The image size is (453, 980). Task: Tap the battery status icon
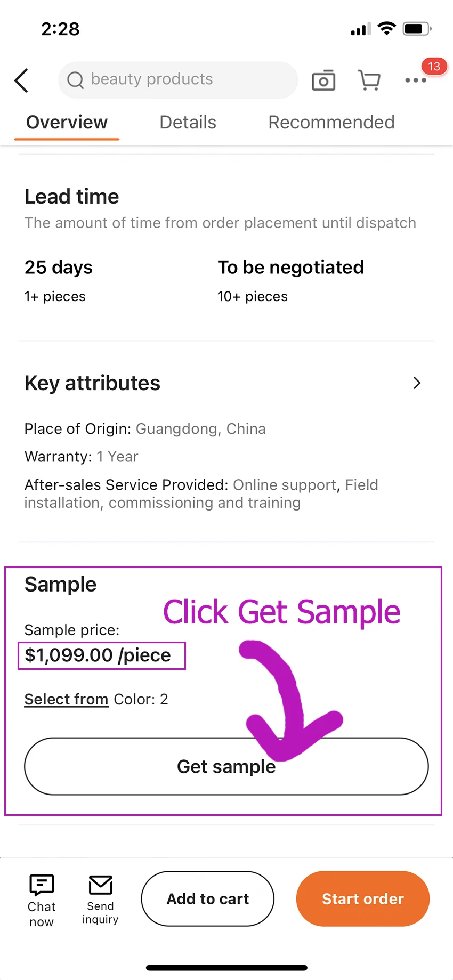(x=417, y=28)
